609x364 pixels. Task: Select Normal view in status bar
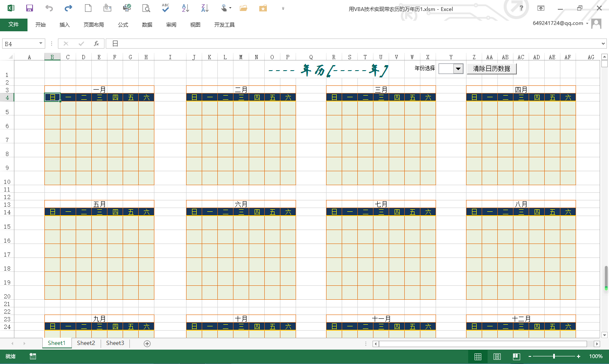[x=478, y=356]
